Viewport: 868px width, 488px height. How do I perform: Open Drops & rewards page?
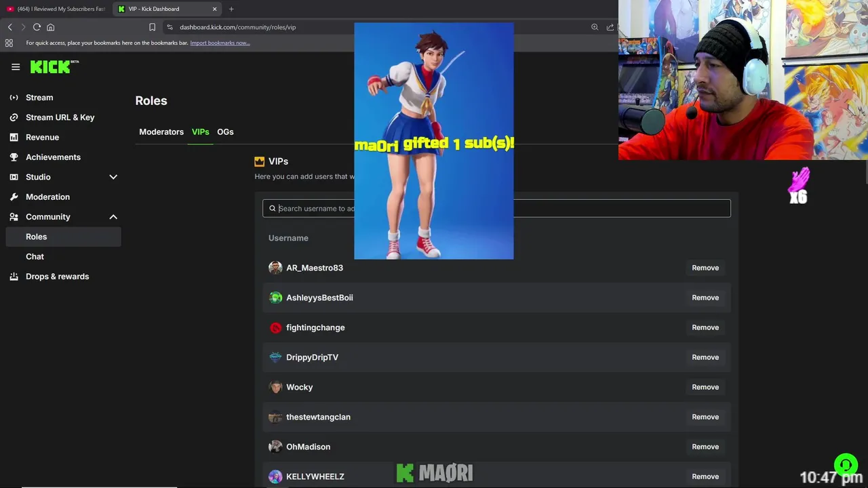pyautogui.click(x=58, y=277)
